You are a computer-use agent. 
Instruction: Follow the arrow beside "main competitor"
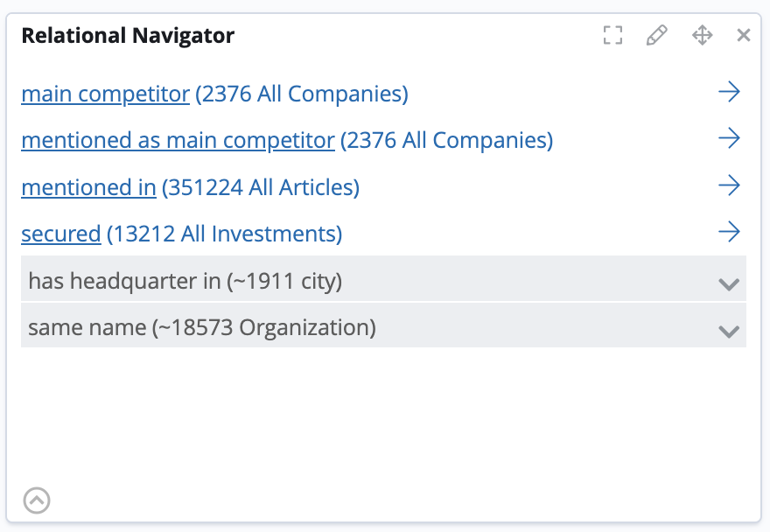click(x=730, y=91)
